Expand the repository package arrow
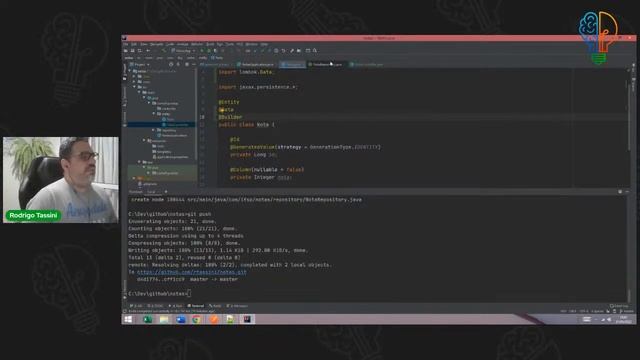The image size is (640, 360). click(x=154, y=130)
